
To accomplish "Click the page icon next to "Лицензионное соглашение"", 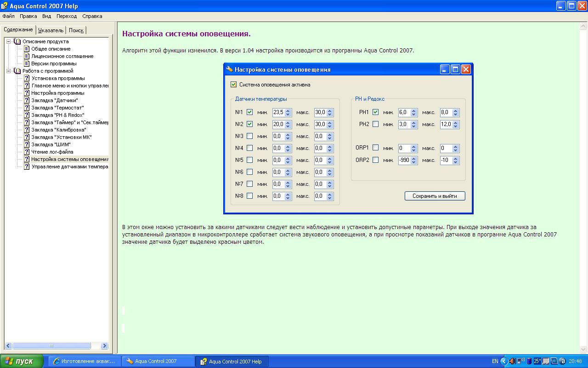I will coord(27,56).
